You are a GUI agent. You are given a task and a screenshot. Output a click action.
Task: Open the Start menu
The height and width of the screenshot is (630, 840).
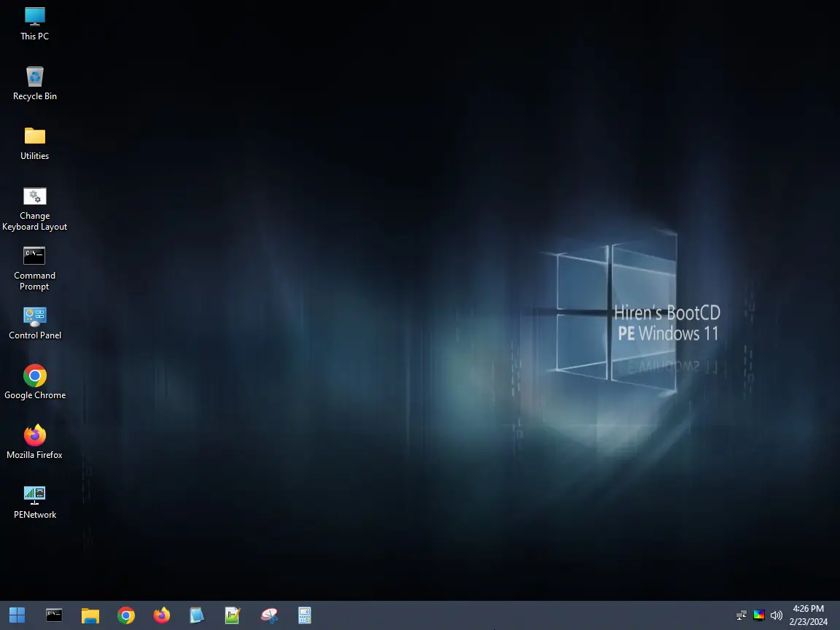16,615
